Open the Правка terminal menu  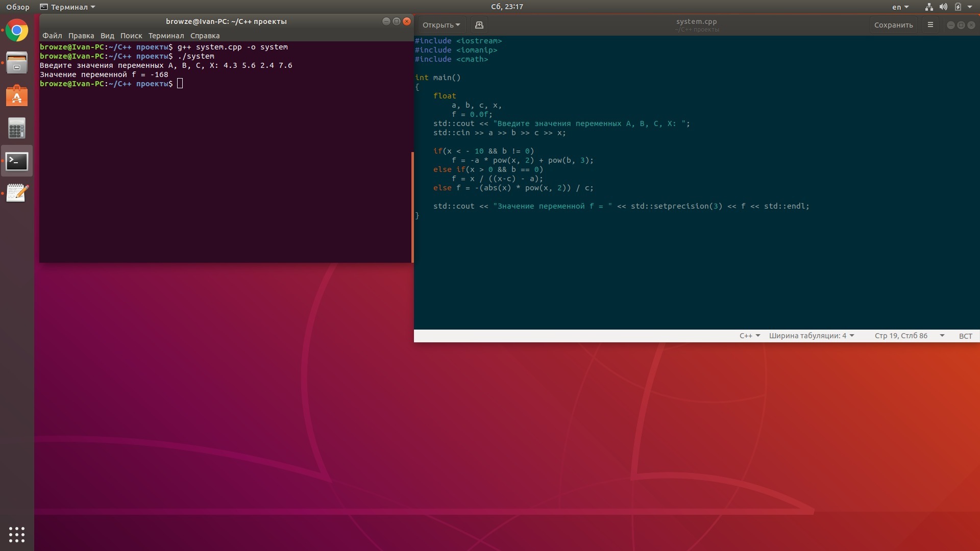click(81, 36)
